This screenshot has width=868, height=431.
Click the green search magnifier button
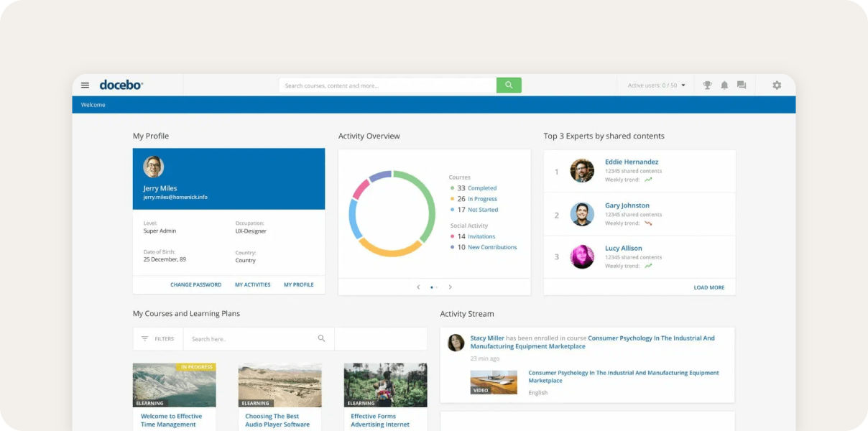point(509,85)
